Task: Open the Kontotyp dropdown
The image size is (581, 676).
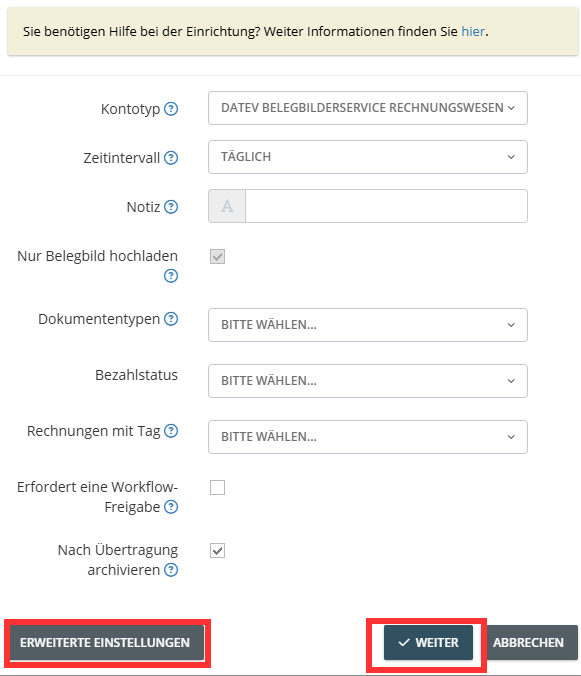Action: [368, 108]
